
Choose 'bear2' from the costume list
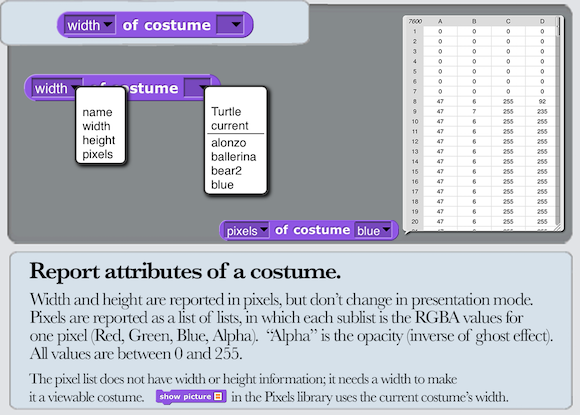click(x=226, y=171)
